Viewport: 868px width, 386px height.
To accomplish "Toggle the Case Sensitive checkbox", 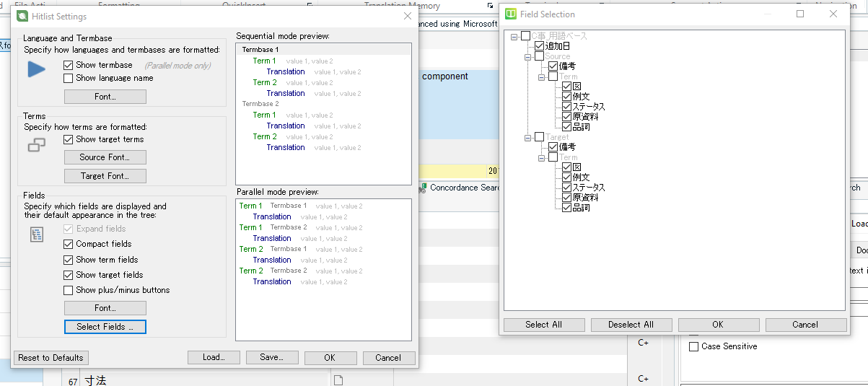I will [x=694, y=347].
